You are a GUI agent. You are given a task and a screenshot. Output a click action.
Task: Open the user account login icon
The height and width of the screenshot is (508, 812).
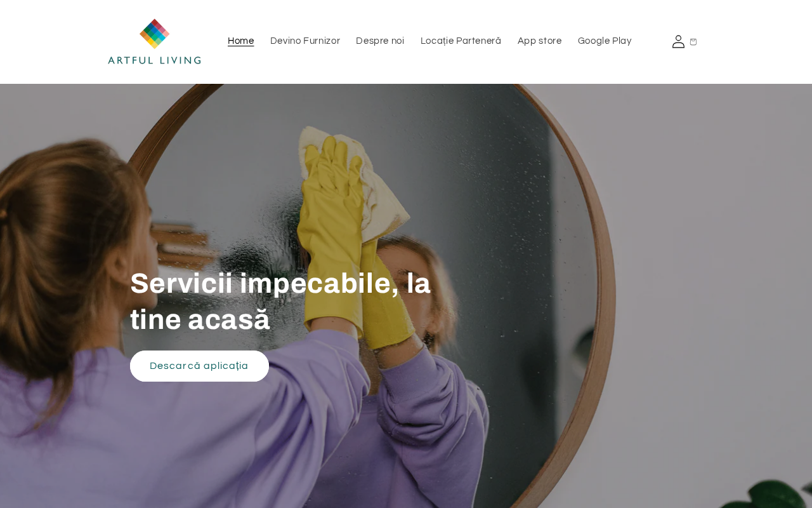pyautogui.click(x=678, y=41)
